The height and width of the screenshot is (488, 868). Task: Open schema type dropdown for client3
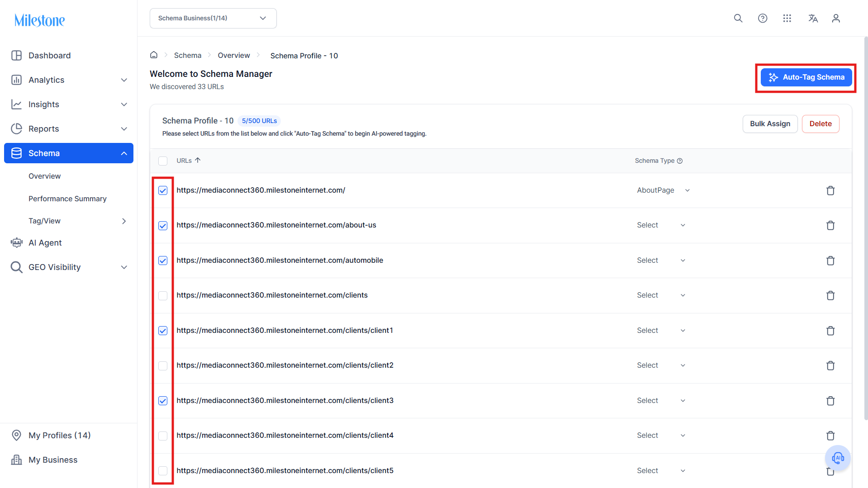(661, 400)
